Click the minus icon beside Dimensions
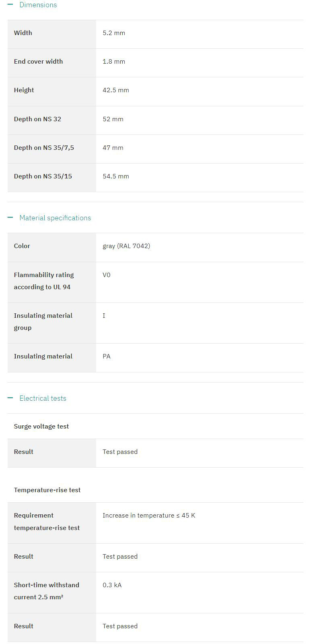 (10, 5)
